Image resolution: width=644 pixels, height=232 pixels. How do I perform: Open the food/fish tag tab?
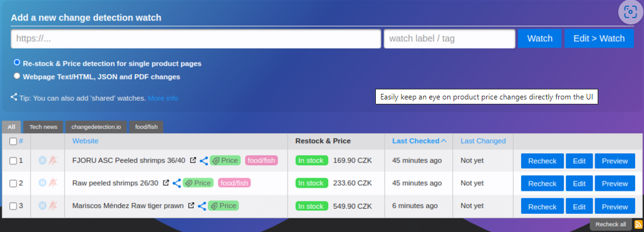[146, 127]
